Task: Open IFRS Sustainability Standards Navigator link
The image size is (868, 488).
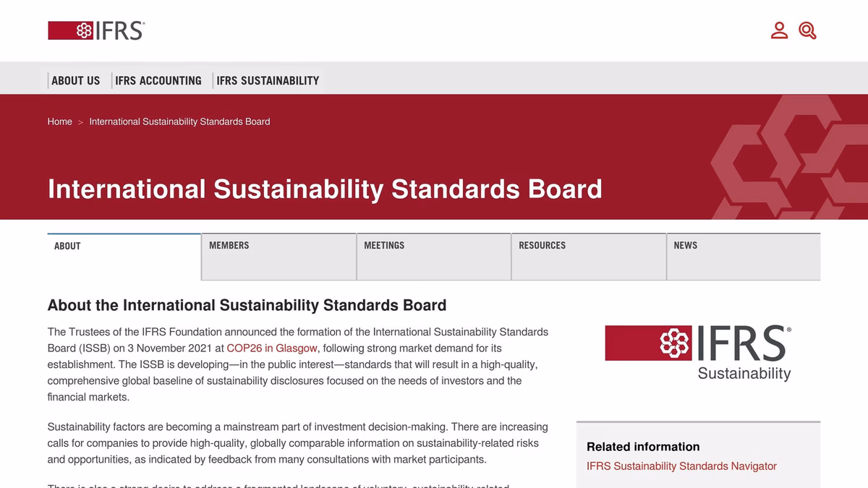Action: (681, 466)
